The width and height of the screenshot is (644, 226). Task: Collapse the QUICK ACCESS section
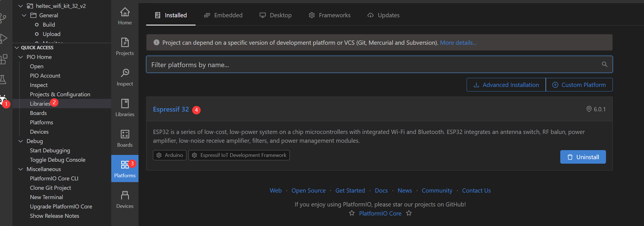tap(17, 48)
